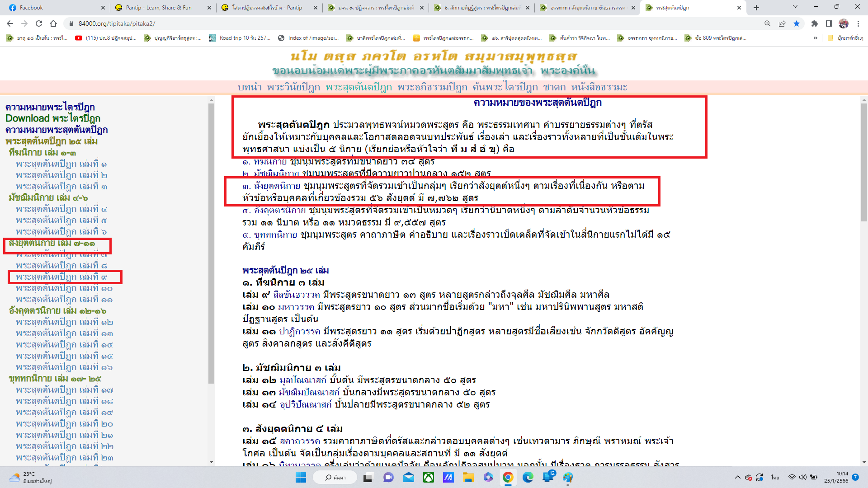This screenshot has height=488, width=868.
Task: Click the zoom magnifier icon in address bar
Action: tap(767, 23)
